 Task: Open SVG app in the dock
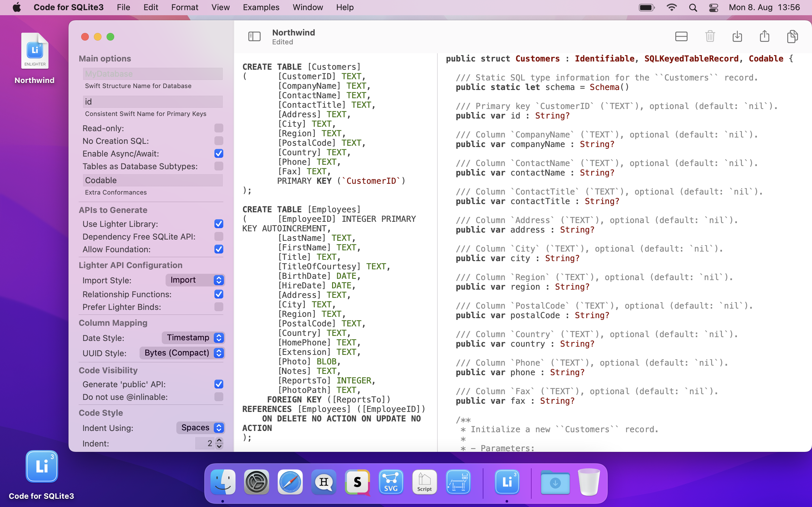point(390,482)
